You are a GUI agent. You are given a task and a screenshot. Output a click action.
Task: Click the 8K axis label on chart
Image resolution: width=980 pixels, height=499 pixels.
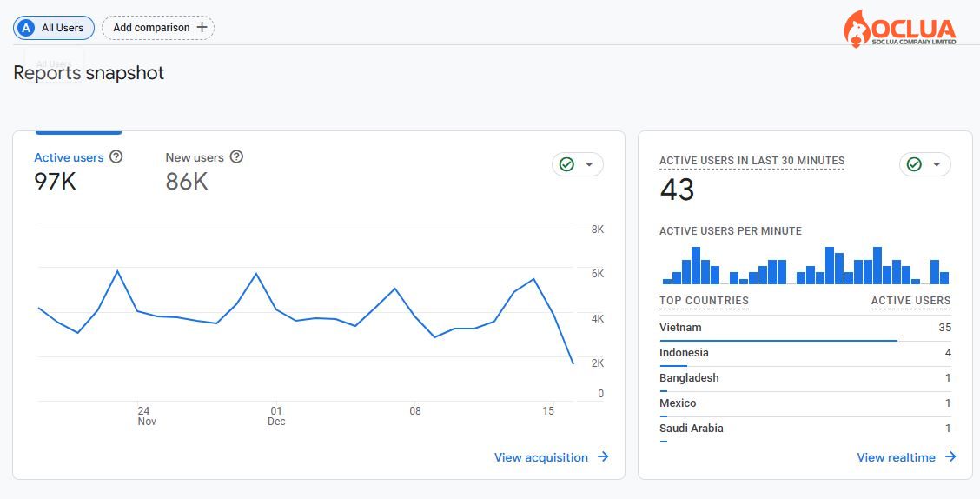pos(598,230)
